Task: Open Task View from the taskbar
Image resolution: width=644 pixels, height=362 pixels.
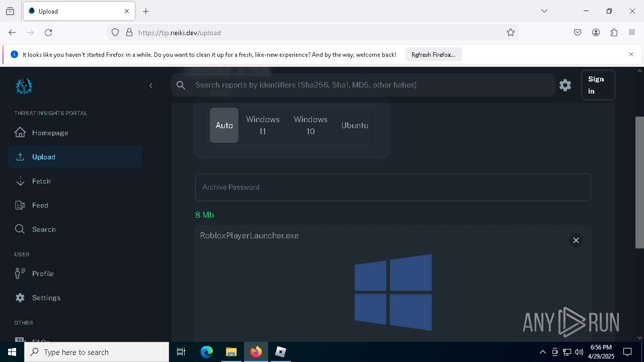Action: tap(181, 352)
